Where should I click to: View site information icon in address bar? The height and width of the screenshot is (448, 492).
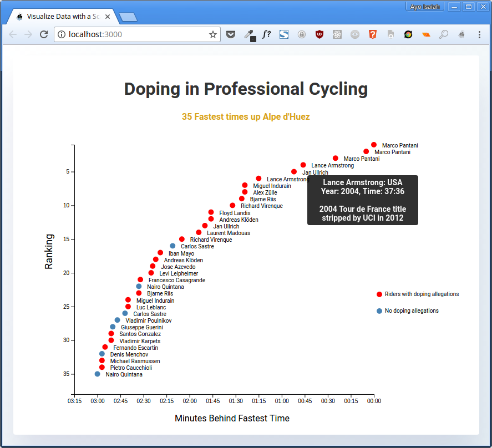click(x=62, y=34)
